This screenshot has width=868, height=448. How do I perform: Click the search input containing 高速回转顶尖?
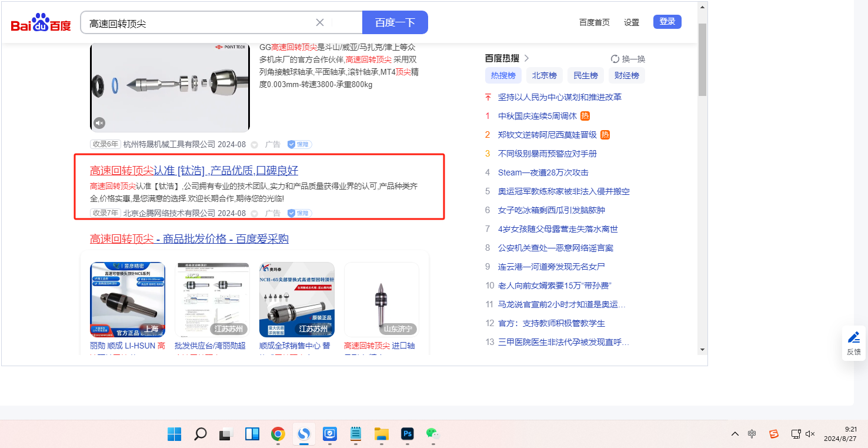coord(200,23)
